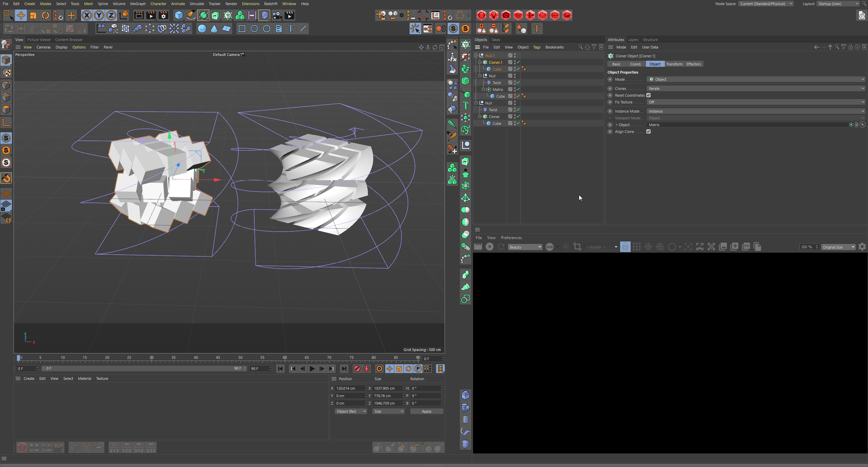Open the Original Size dropdown
This screenshot has height=467, width=868.
(838, 247)
